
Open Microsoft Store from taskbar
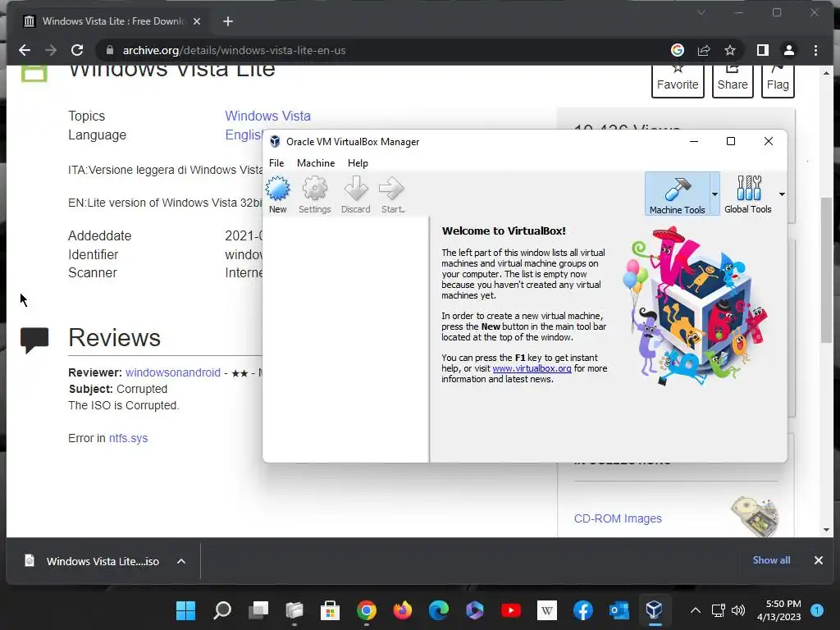click(330, 610)
